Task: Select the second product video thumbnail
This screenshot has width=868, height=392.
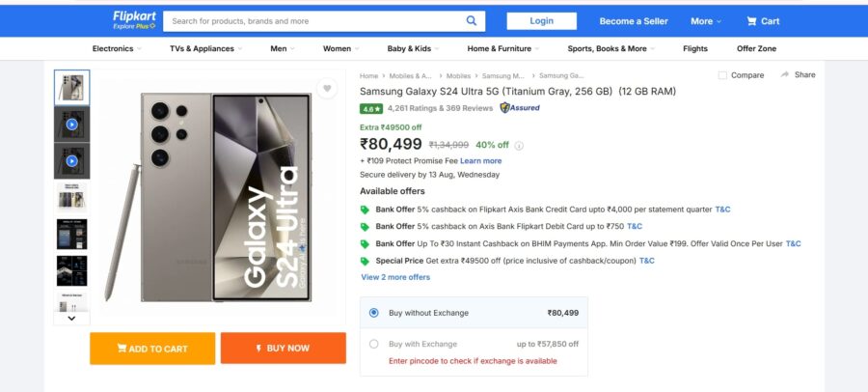Action: coord(71,161)
